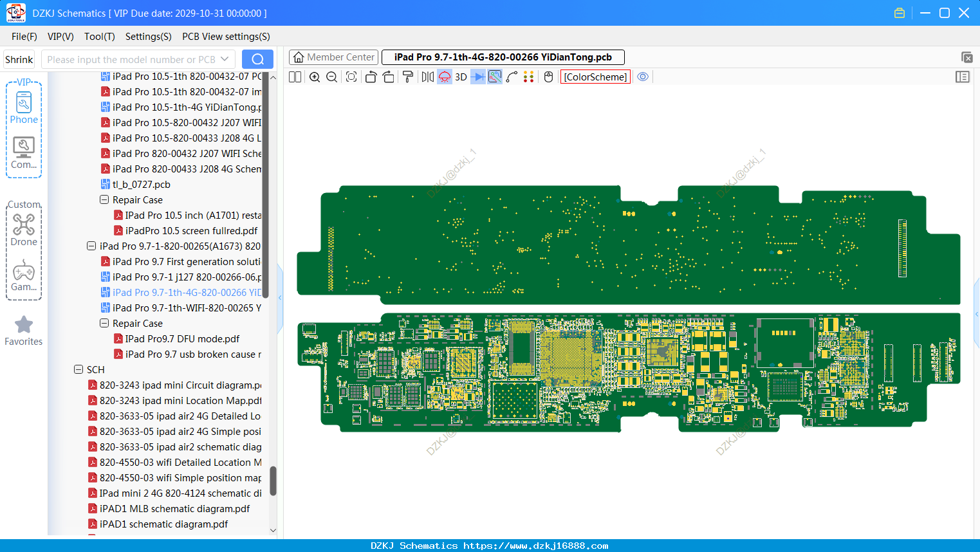Collapse the left panel with the arrow handle
The image size is (980, 552).
[280, 298]
